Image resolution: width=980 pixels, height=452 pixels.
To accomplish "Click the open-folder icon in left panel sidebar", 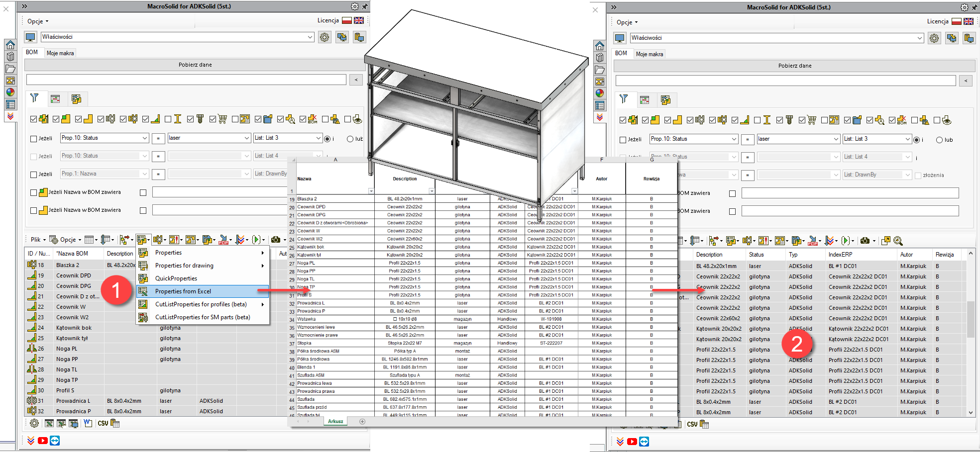I will pos(10,69).
